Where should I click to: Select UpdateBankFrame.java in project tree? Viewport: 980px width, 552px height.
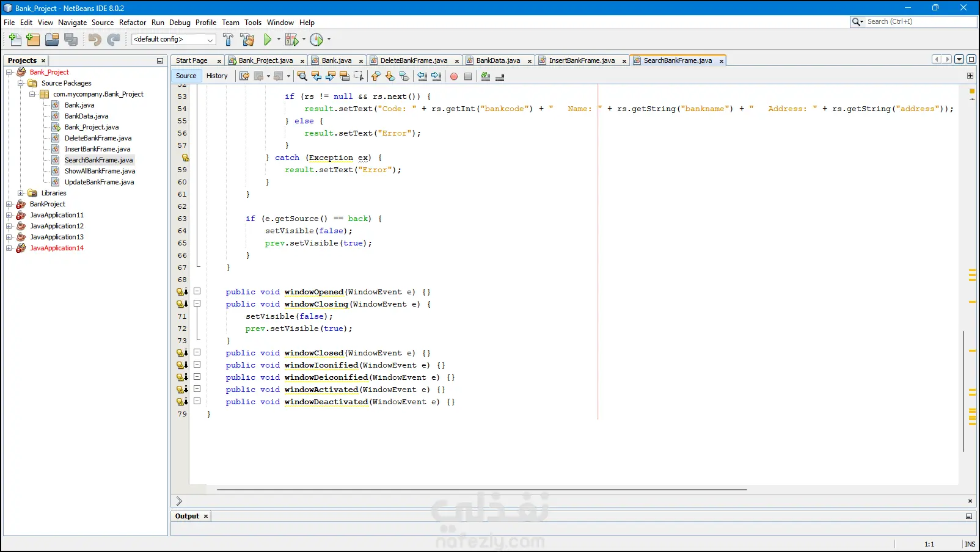tap(99, 182)
